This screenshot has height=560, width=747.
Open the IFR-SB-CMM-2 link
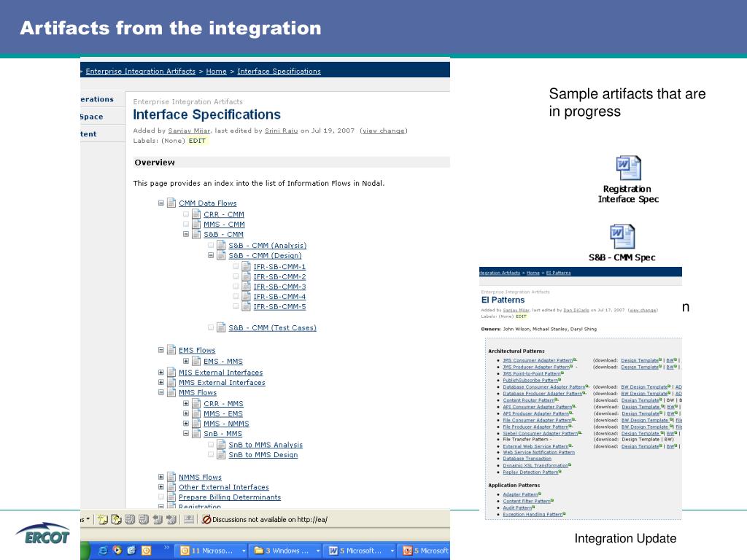279,276
